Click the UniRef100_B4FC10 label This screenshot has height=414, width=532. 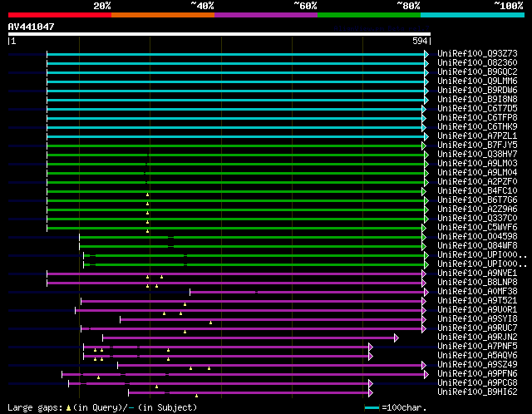(x=477, y=191)
